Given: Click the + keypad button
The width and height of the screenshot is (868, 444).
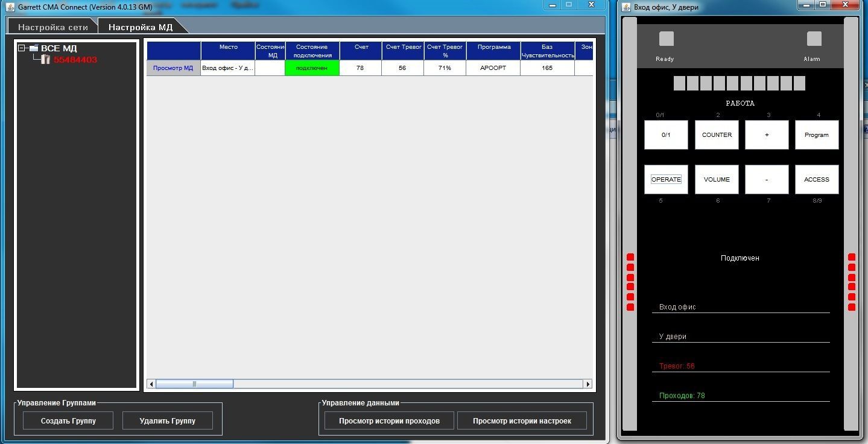Looking at the screenshot, I should point(767,135).
